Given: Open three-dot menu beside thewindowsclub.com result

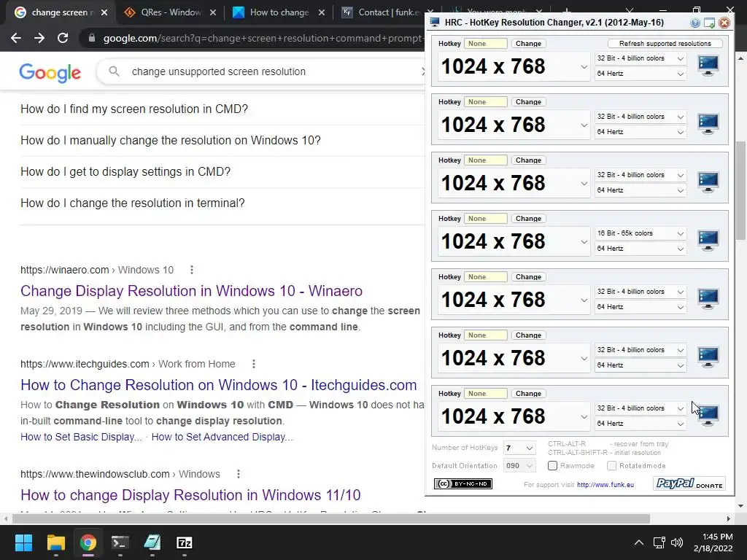Looking at the screenshot, I should [239, 474].
